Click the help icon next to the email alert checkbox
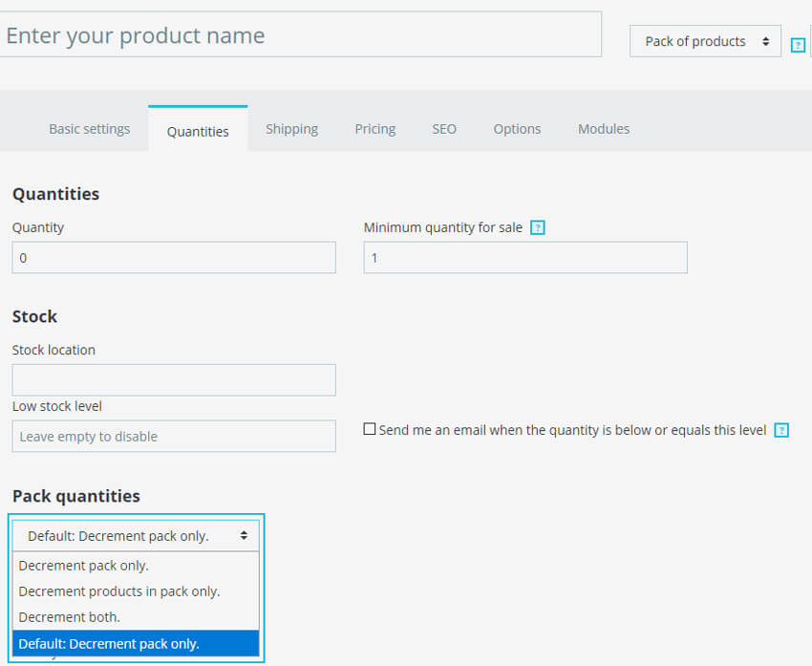Viewport: 812px width, 666px height. coord(781,430)
